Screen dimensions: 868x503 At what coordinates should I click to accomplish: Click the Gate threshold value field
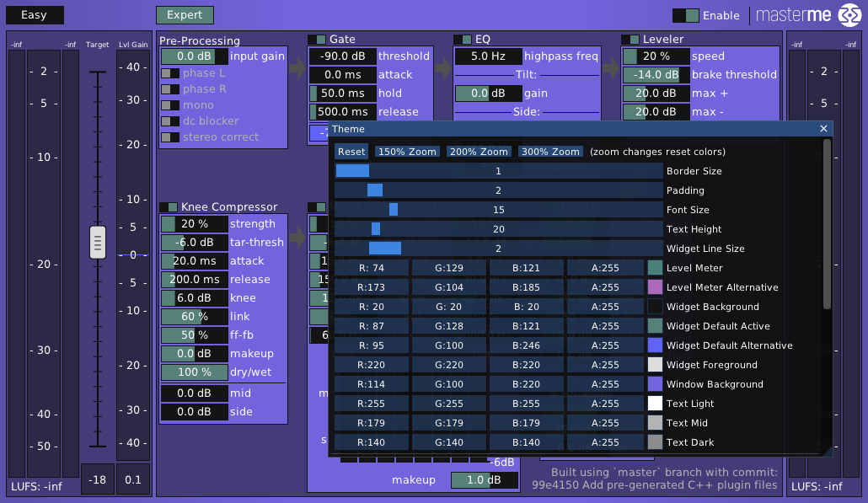342,56
